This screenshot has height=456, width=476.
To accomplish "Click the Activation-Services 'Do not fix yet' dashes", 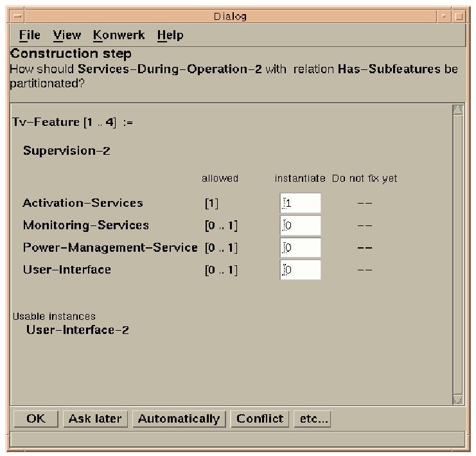I will [365, 203].
